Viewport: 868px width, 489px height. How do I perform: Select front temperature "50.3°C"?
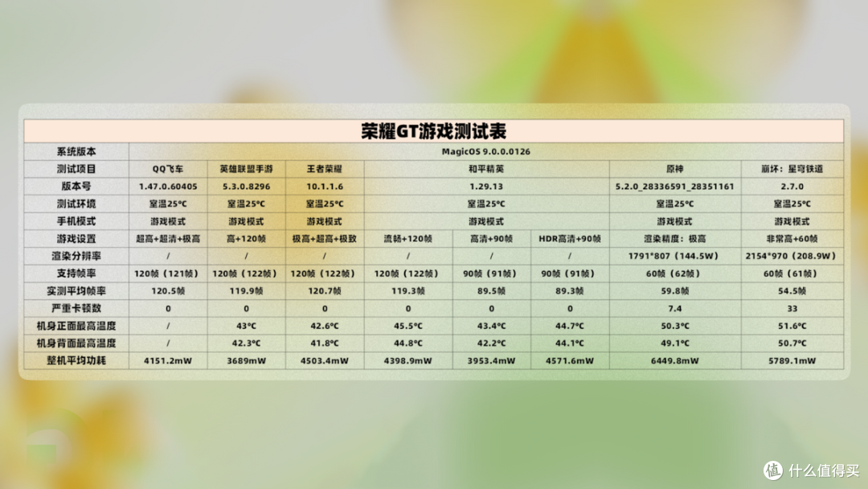[675, 327]
